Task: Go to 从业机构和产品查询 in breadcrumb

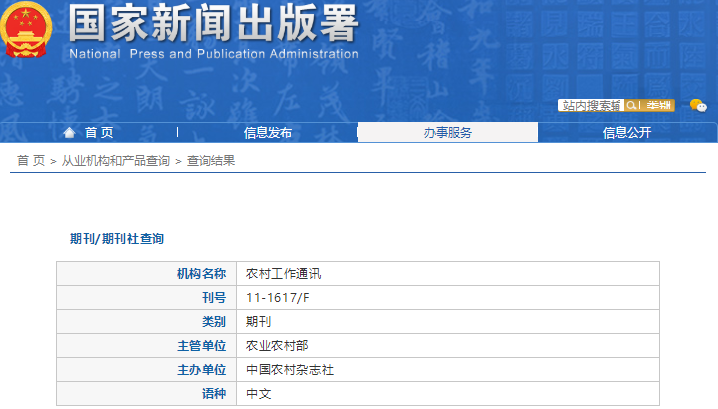Action: point(115,161)
